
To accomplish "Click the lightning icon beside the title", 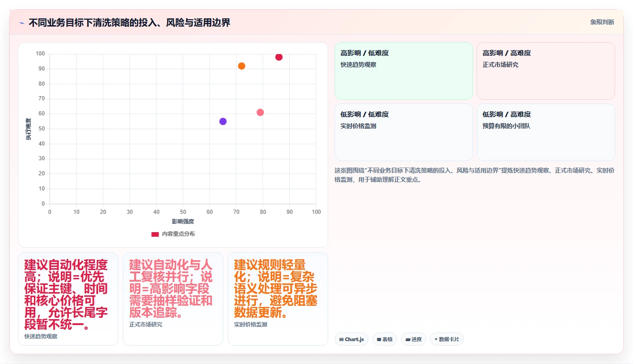I will tap(22, 23).
